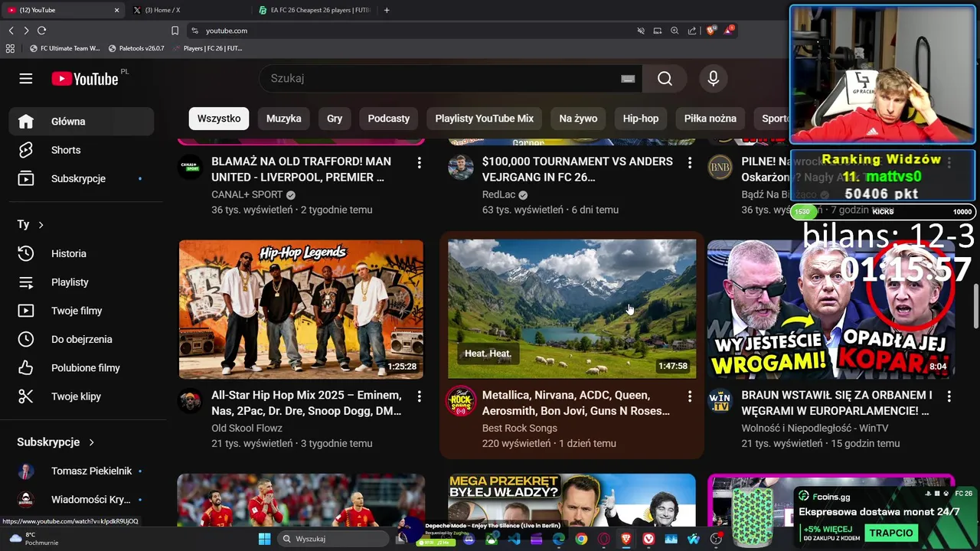980x551 pixels.
Task: Open a new tab with the plus button
Action: pos(387,10)
